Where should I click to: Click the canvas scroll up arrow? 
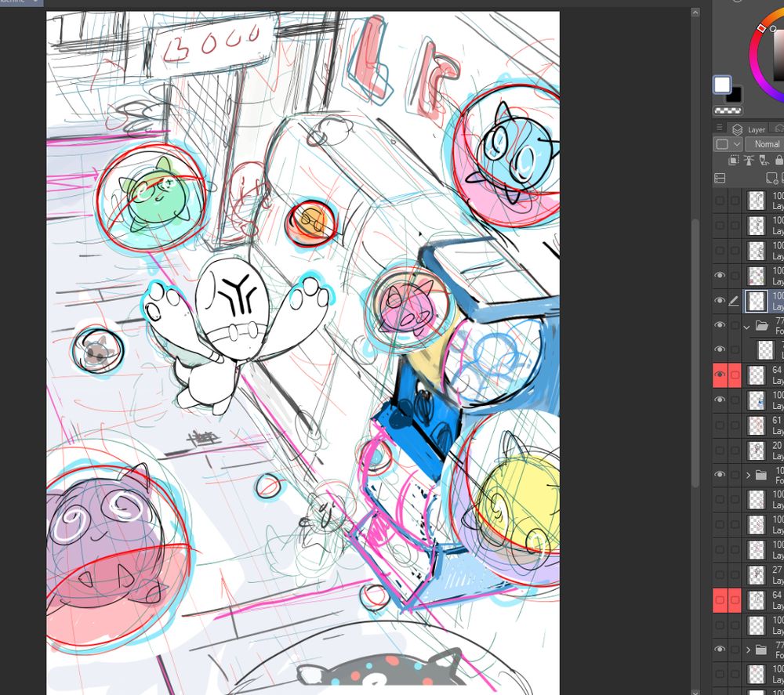coord(695,13)
